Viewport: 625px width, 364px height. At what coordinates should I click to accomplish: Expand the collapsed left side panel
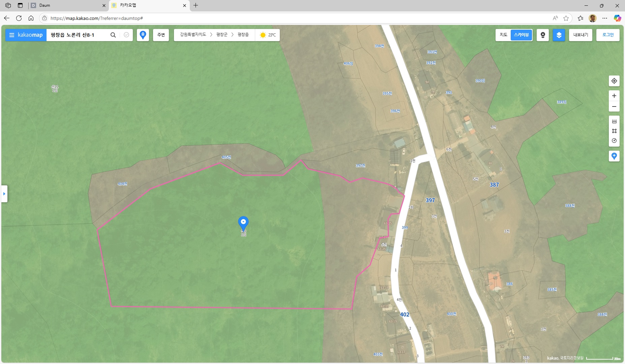[x=4, y=194]
